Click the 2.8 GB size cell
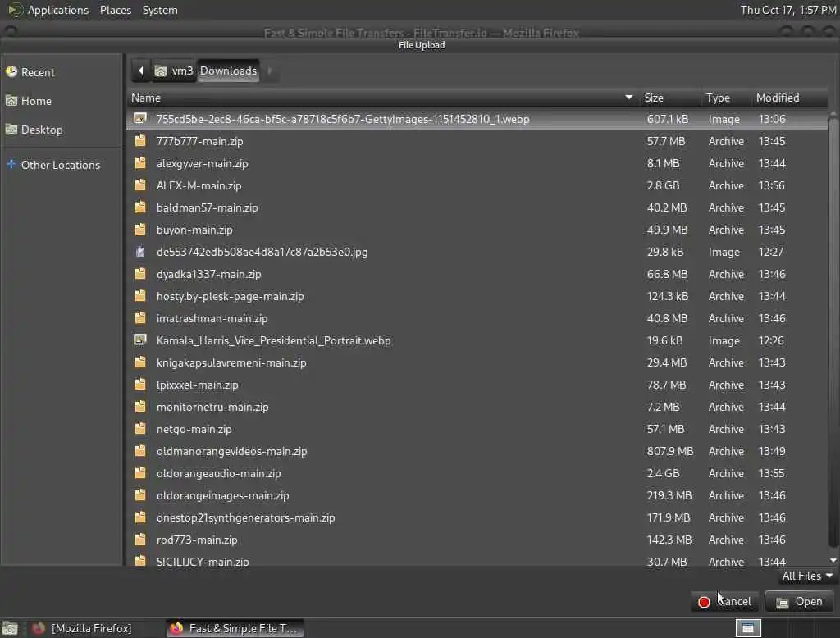 pos(663,185)
